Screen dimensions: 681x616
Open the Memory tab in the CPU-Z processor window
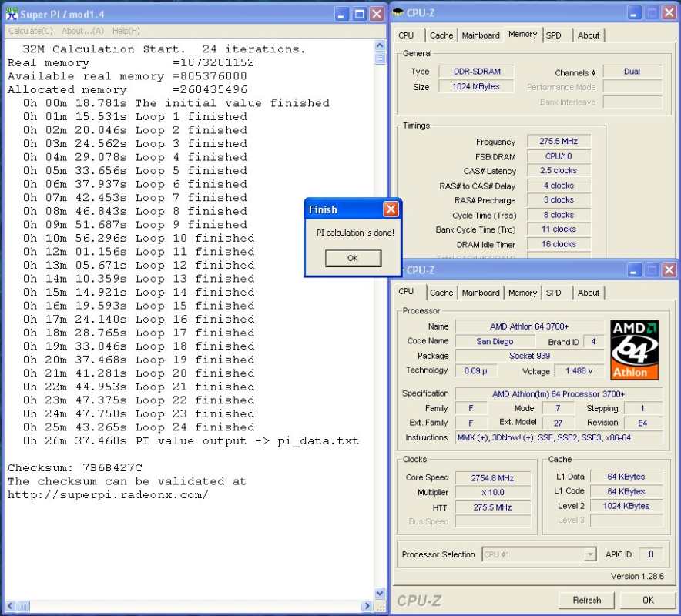pyautogui.click(x=522, y=293)
